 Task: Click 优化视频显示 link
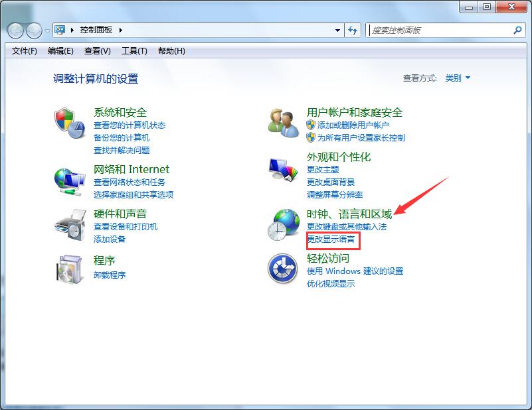[x=331, y=283]
